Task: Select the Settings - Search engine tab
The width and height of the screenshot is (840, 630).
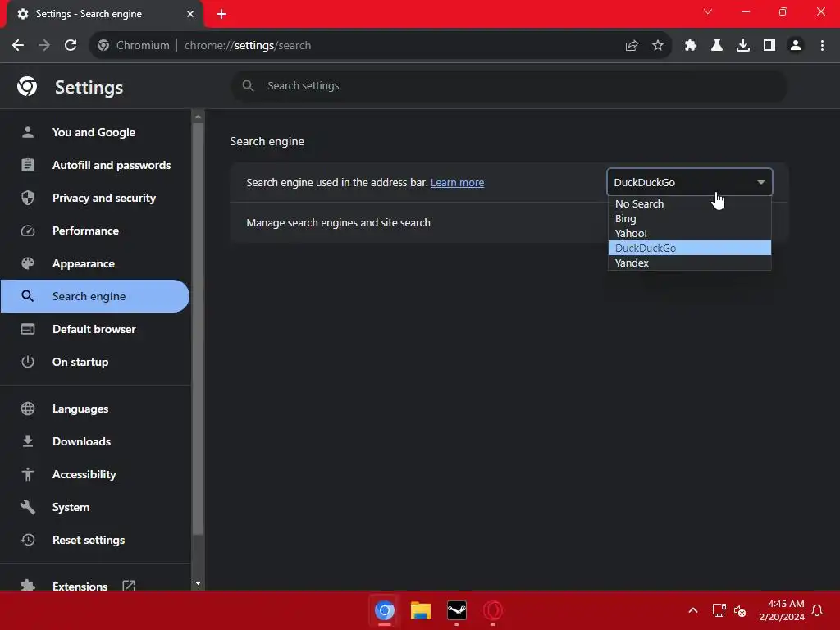Action: point(104,14)
